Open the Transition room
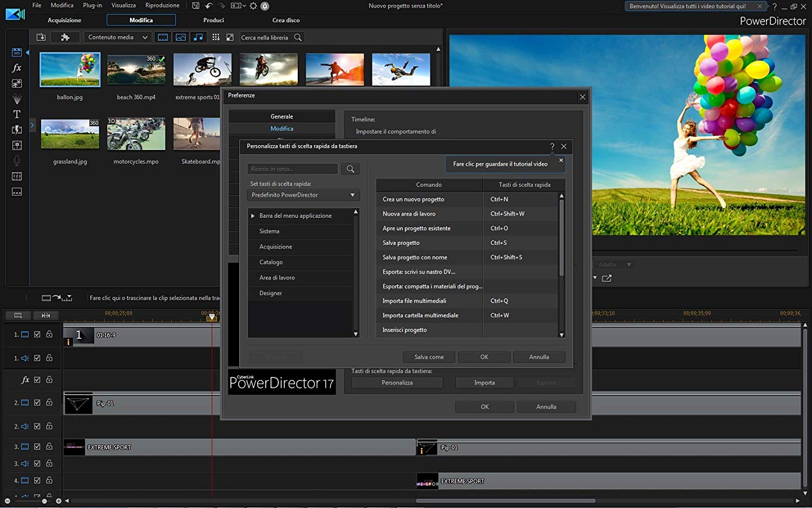The image size is (812, 508). tap(17, 129)
